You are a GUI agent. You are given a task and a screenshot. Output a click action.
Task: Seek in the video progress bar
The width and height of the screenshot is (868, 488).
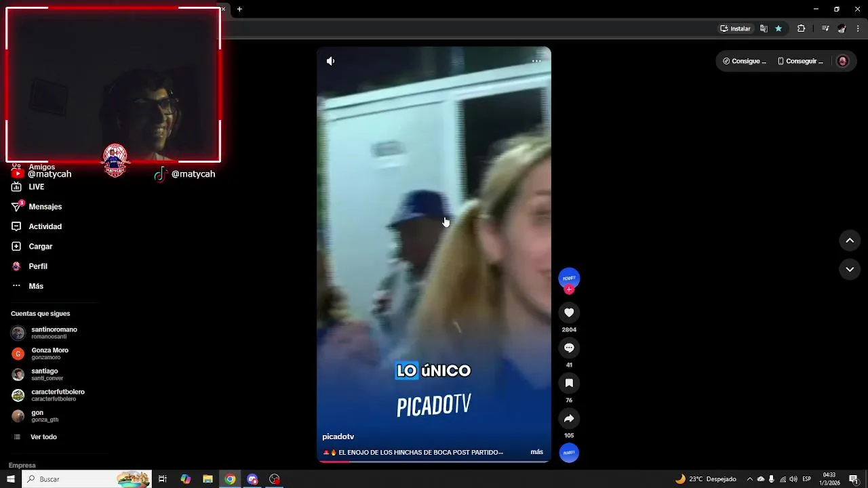[434, 462]
